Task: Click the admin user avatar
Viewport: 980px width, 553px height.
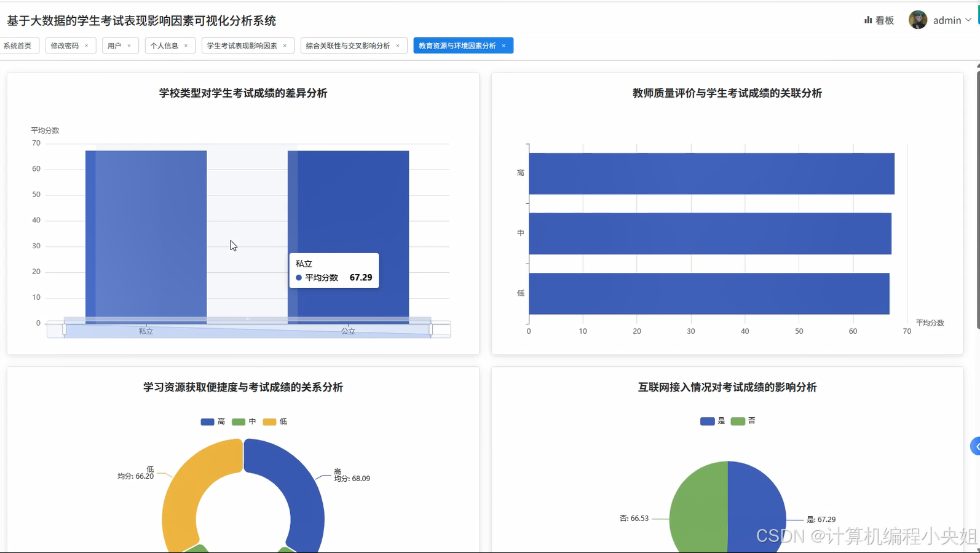Action: tap(917, 20)
